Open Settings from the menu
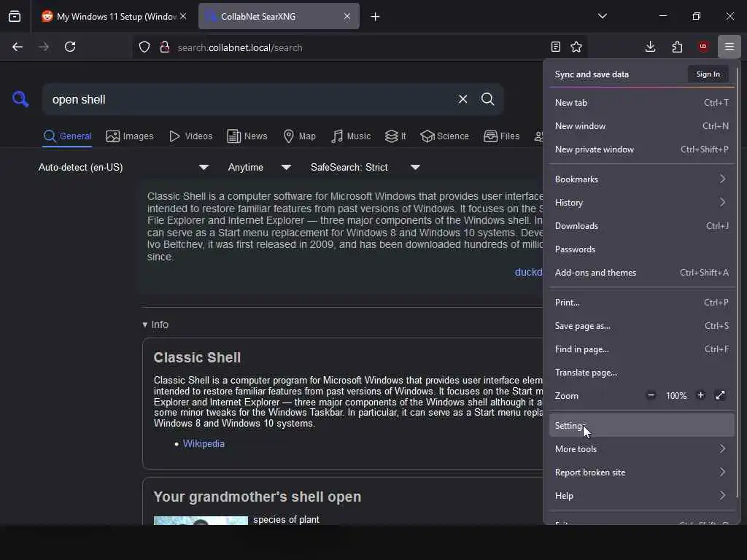Viewport: 747px width, 560px height. coord(642,425)
